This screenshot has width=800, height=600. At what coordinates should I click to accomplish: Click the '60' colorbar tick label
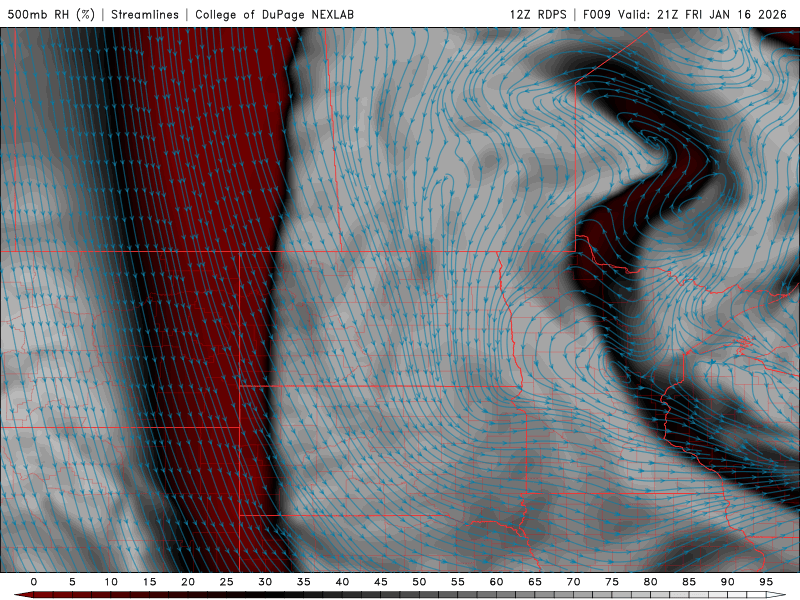(x=496, y=582)
